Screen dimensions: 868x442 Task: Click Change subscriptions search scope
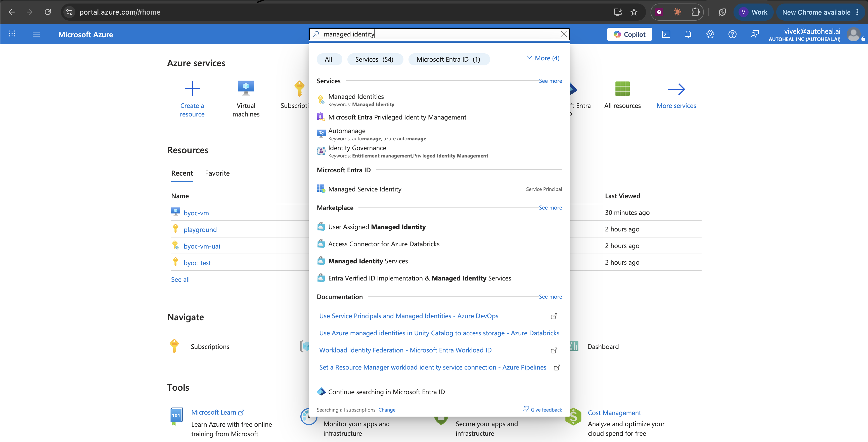tap(387, 410)
